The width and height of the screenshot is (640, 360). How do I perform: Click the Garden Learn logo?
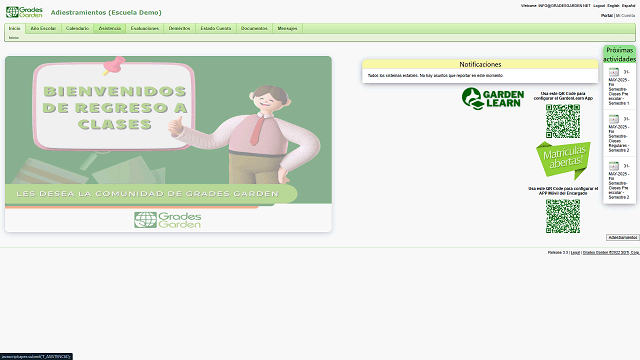click(x=493, y=98)
